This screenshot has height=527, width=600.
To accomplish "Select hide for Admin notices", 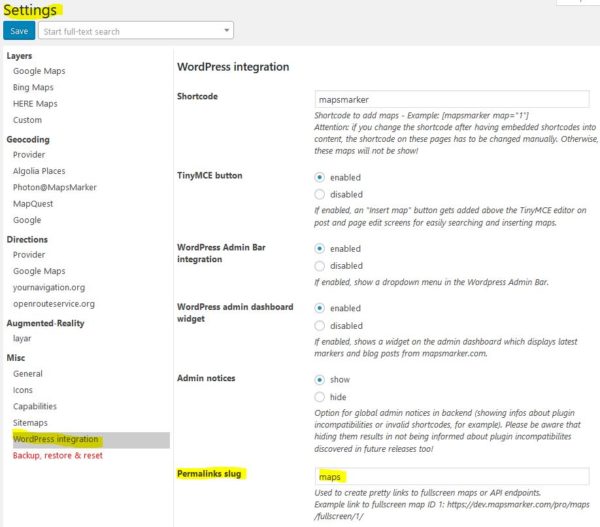I will (x=320, y=397).
